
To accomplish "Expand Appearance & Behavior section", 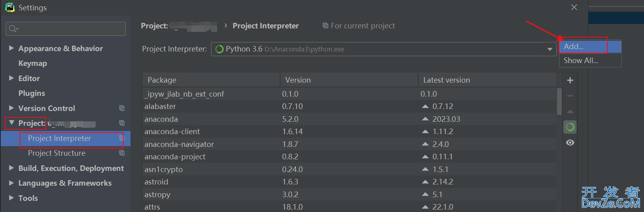I will [11, 48].
